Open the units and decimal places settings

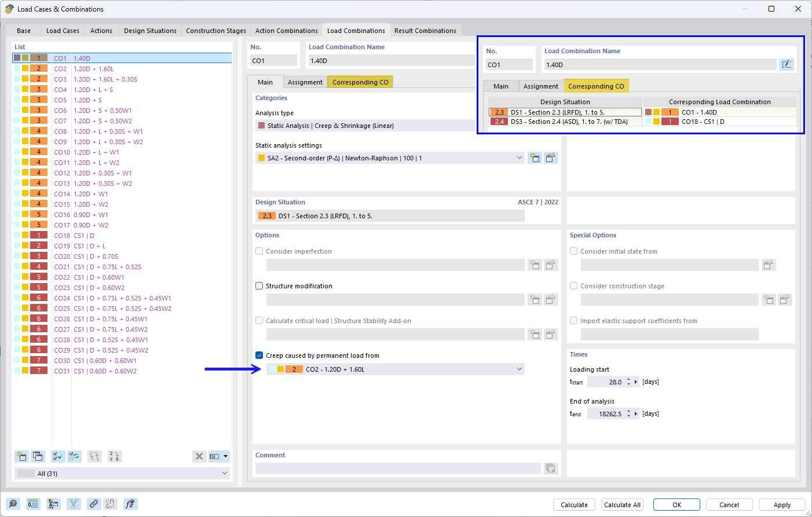click(33, 504)
